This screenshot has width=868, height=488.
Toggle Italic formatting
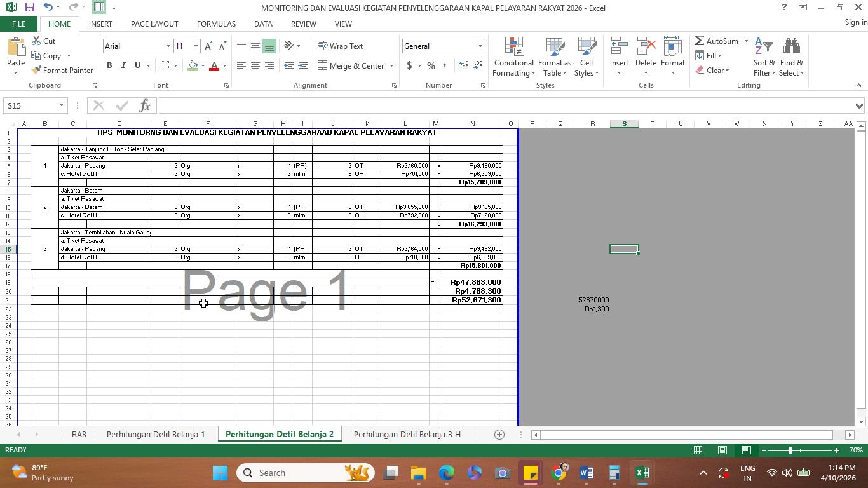(123, 65)
